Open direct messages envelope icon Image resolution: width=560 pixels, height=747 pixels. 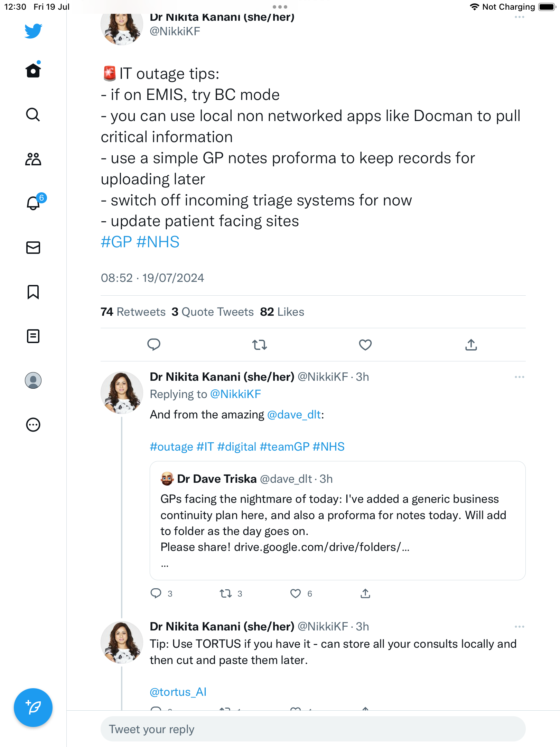(33, 248)
